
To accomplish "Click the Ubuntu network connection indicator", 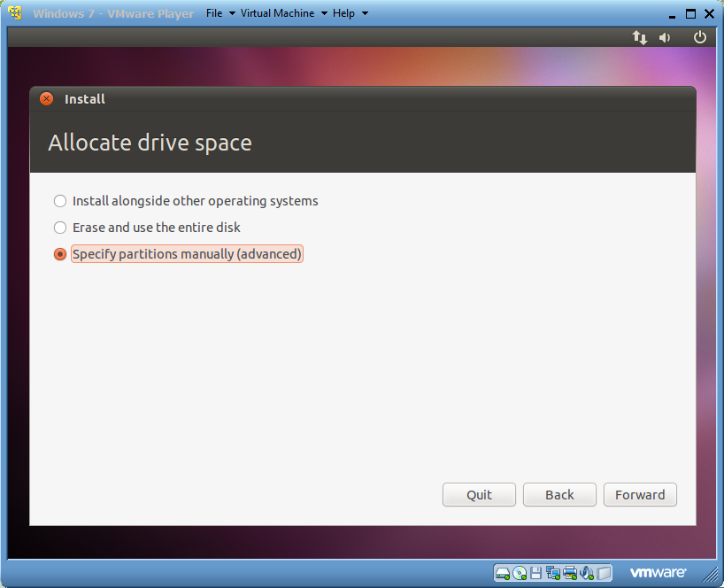I will pos(640,37).
